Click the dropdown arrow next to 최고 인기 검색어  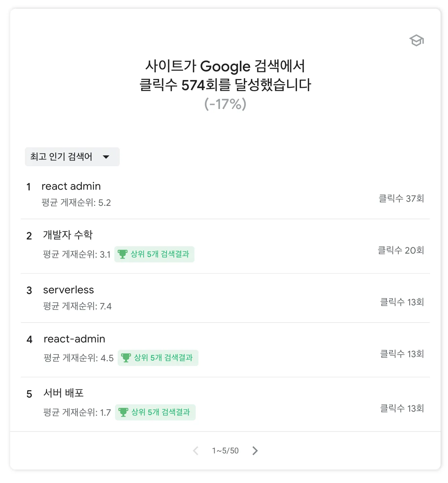tap(106, 157)
